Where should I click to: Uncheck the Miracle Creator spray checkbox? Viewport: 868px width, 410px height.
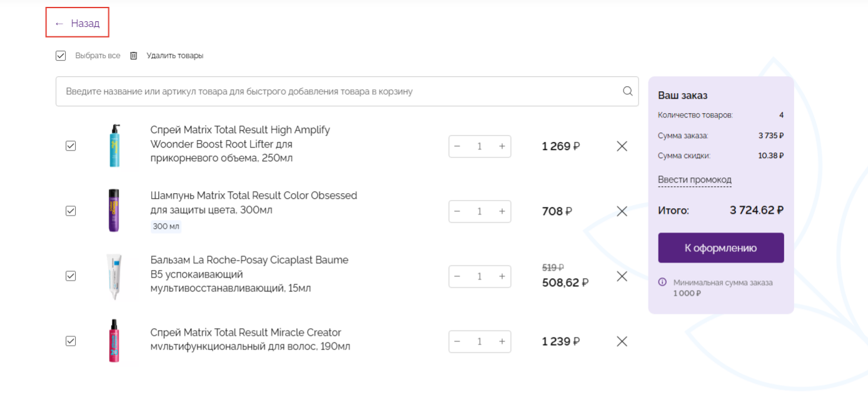tap(71, 341)
